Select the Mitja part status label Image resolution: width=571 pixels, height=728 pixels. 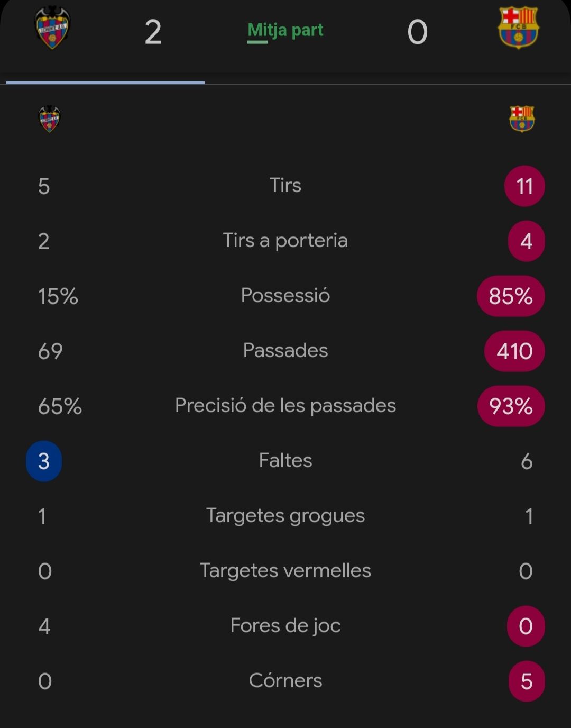285,30
